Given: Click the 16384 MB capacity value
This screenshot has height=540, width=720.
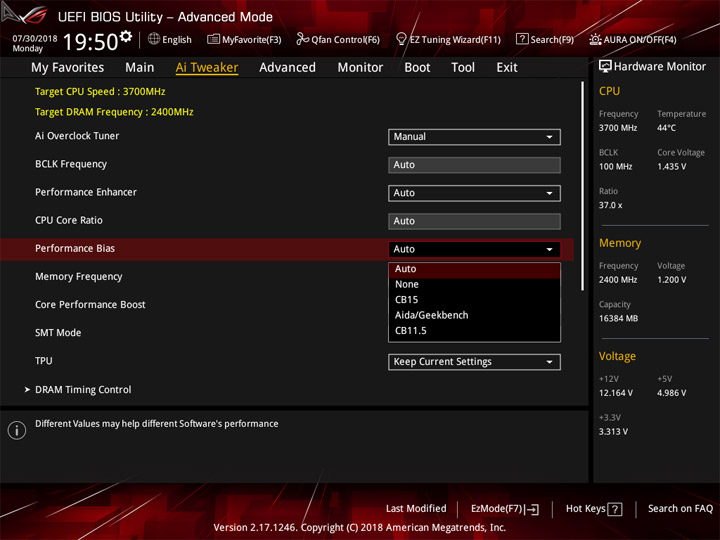Looking at the screenshot, I should click(x=618, y=318).
